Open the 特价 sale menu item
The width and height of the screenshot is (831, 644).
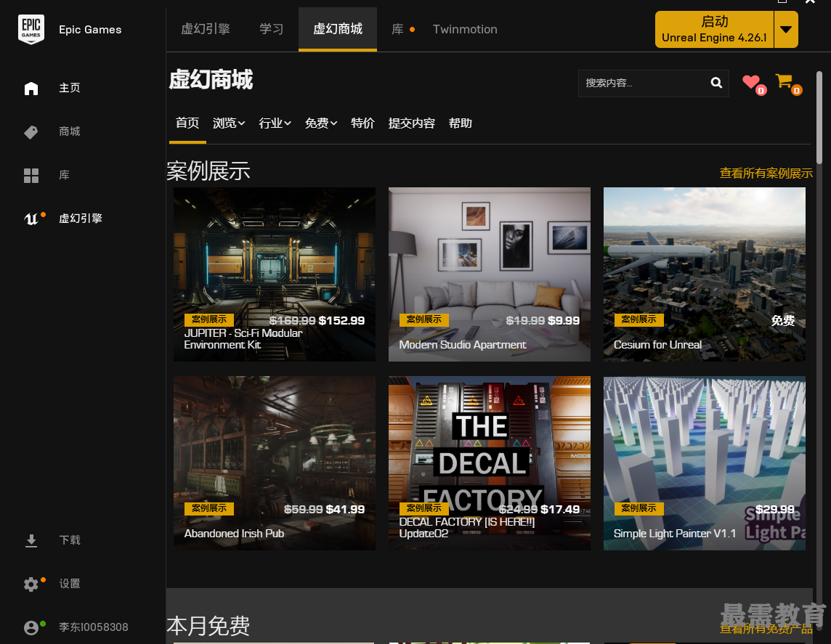click(362, 123)
